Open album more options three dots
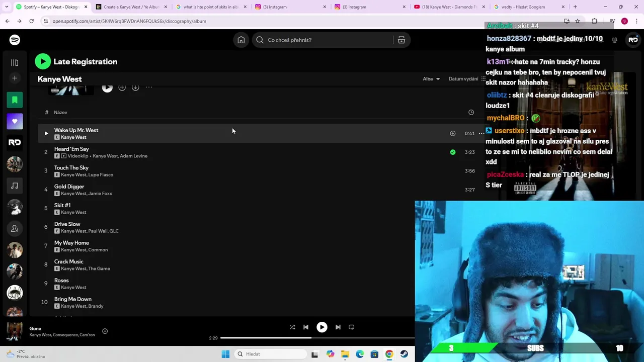This screenshot has width=644, height=362. coord(149,87)
